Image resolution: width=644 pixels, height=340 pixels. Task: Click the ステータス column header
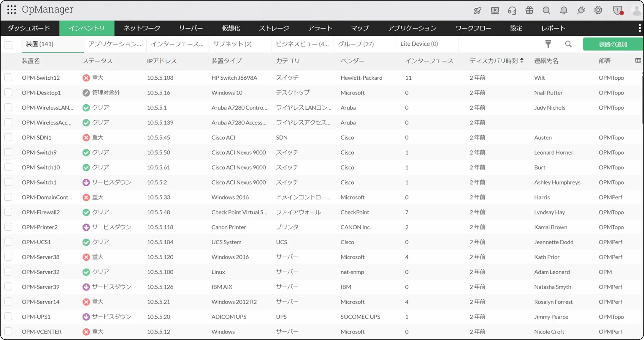(98, 61)
